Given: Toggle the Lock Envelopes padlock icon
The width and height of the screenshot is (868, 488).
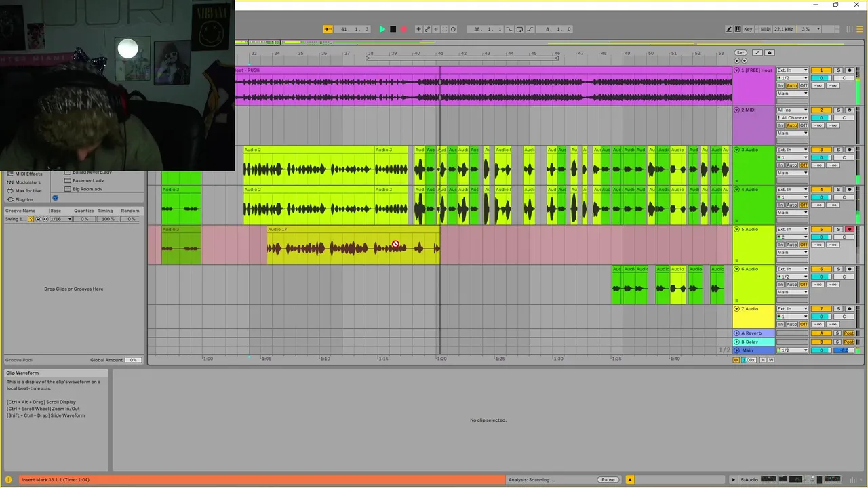Looking at the screenshot, I should click(x=769, y=53).
